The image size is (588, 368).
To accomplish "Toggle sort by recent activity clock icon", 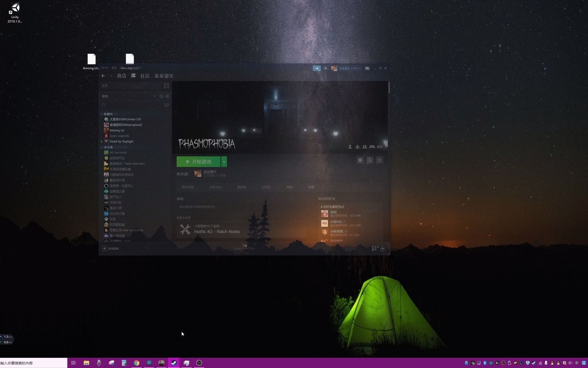I will pos(162,96).
